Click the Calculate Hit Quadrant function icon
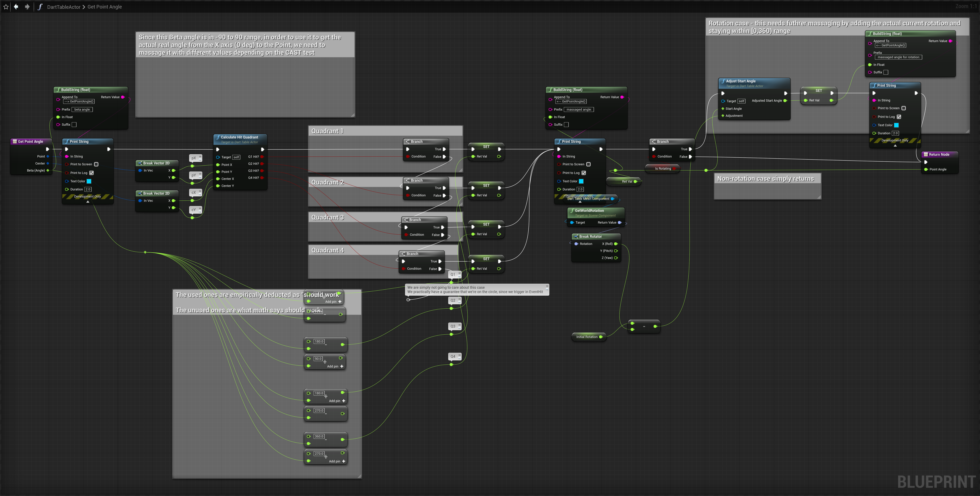The height and width of the screenshot is (496, 980). coord(218,137)
